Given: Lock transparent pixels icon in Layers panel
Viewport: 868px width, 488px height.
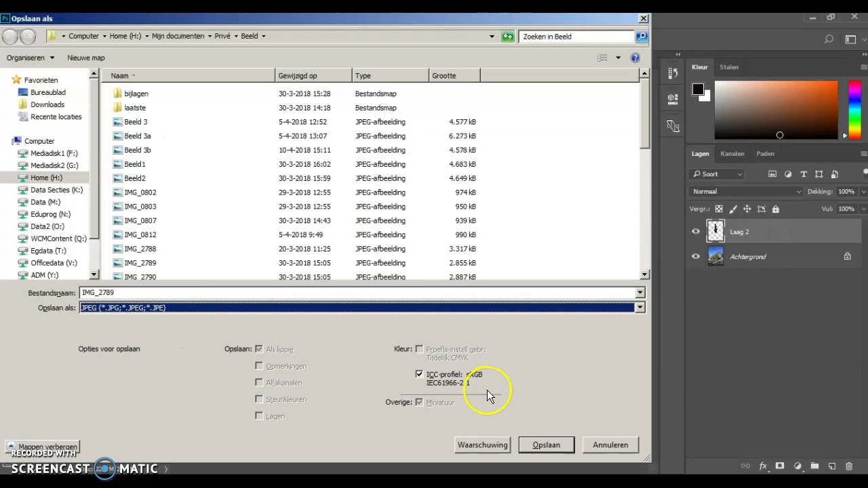Looking at the screenshot, I should click(x=719, y=209).
